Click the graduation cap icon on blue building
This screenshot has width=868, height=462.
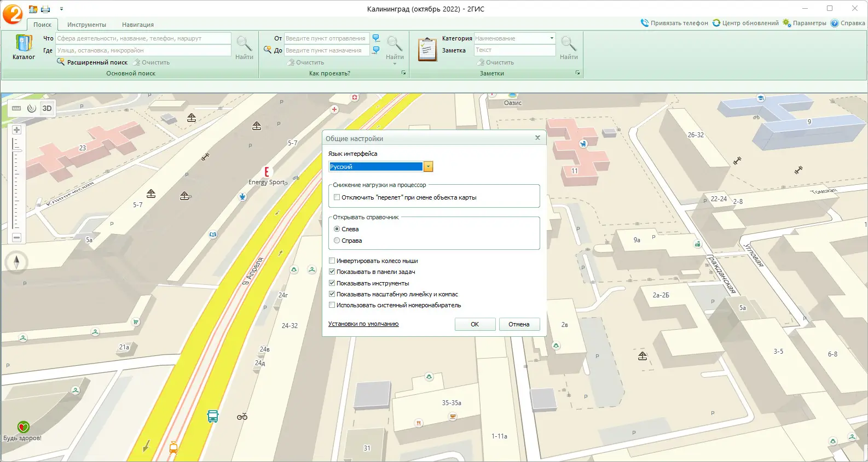[760, 98]
